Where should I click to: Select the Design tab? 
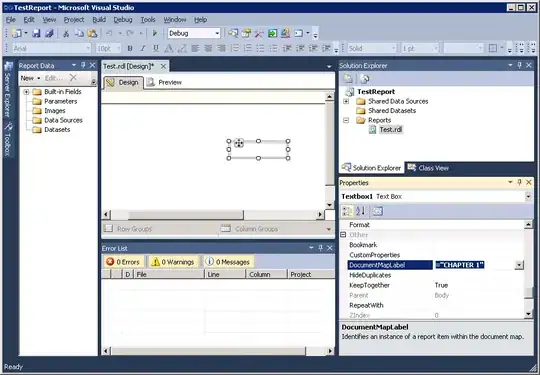[123, 83]
